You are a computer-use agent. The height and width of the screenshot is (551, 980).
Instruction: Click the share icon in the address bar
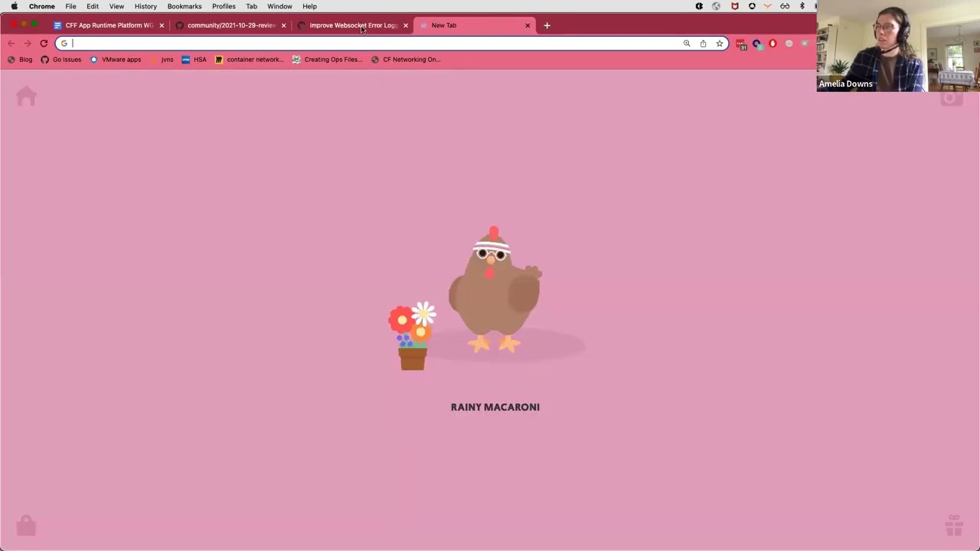(703, 44)
